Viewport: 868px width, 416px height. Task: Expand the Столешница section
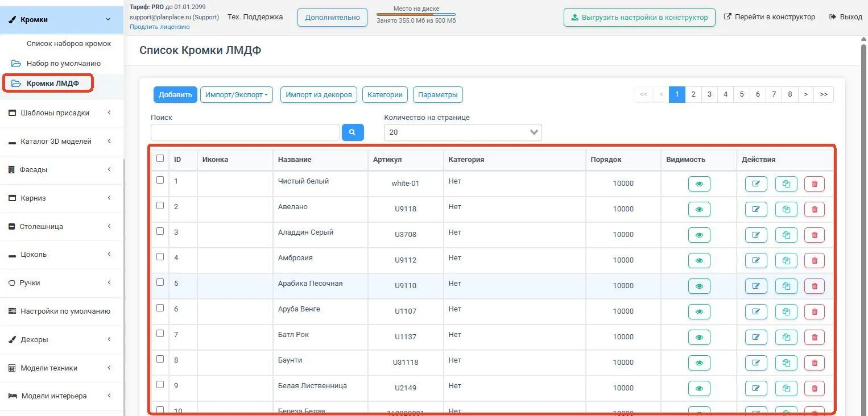[61, 226]
